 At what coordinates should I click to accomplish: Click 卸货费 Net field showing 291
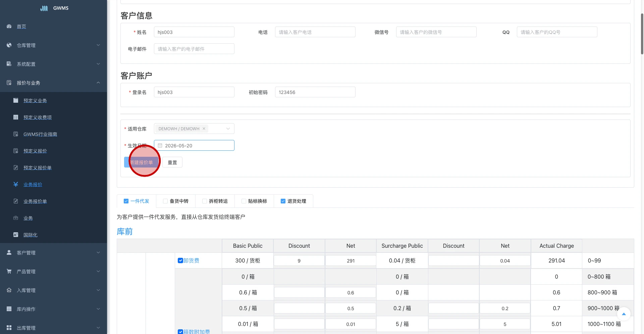(351, 260)
